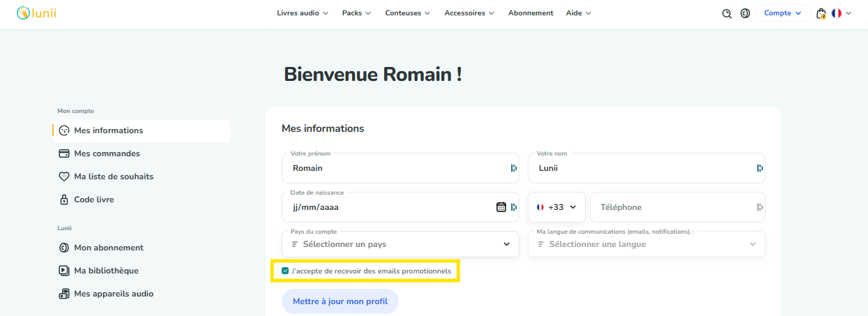Open the search magnifier icon
868x316 pixels.
click(x=727, y=13)
